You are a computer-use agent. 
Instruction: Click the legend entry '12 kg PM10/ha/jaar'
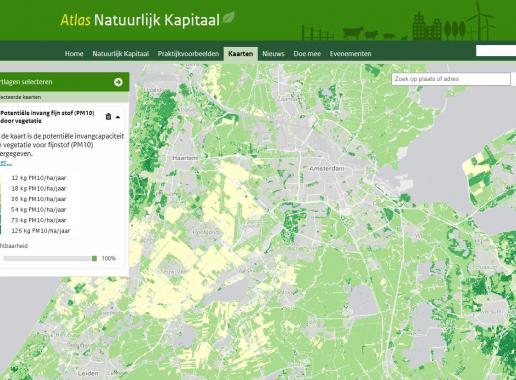pyautogui.click(x=39, y=178)
